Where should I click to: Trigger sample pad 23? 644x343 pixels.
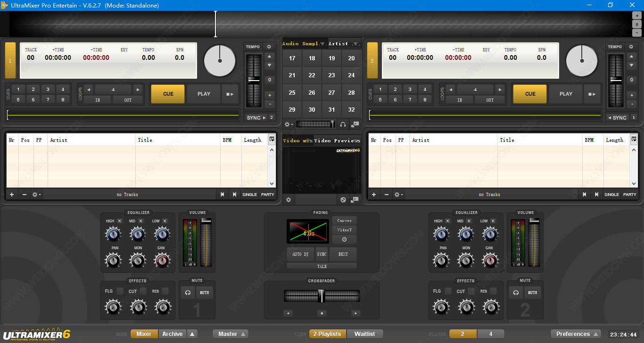coord(332,75)
